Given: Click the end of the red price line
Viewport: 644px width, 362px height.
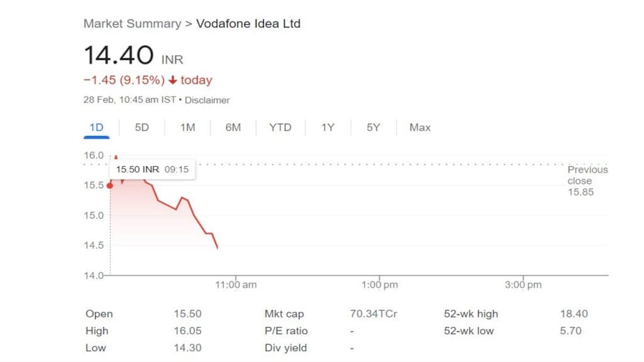Looking at the screenshot, I should coord(217,248).
